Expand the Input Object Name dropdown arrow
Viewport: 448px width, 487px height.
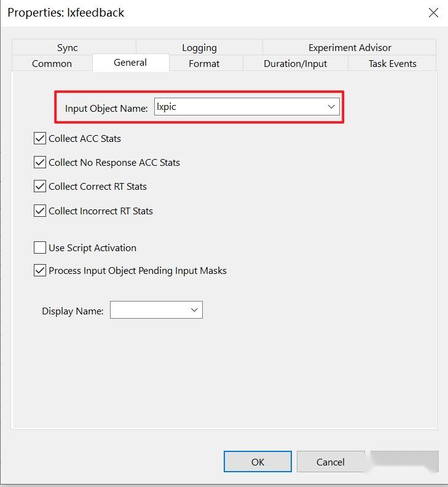pyautogui.click(x=331, y=106)
